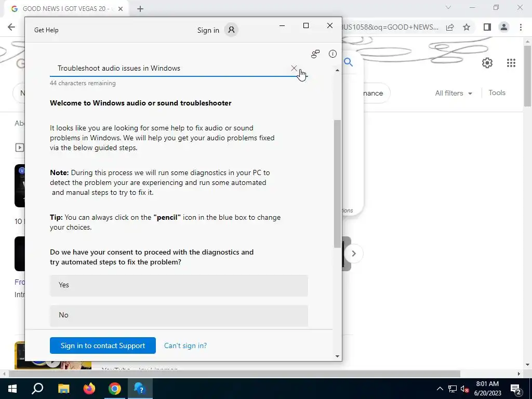The width and height of the screenshot is (532, 399).
Task: Open the Get Help info icon
Action: click(x=332, y=54)
